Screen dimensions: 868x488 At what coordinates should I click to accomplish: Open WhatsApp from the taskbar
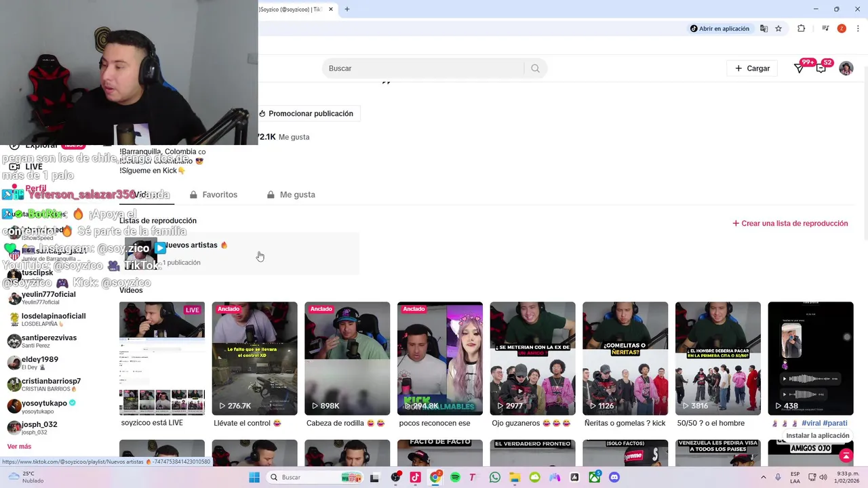495,477
